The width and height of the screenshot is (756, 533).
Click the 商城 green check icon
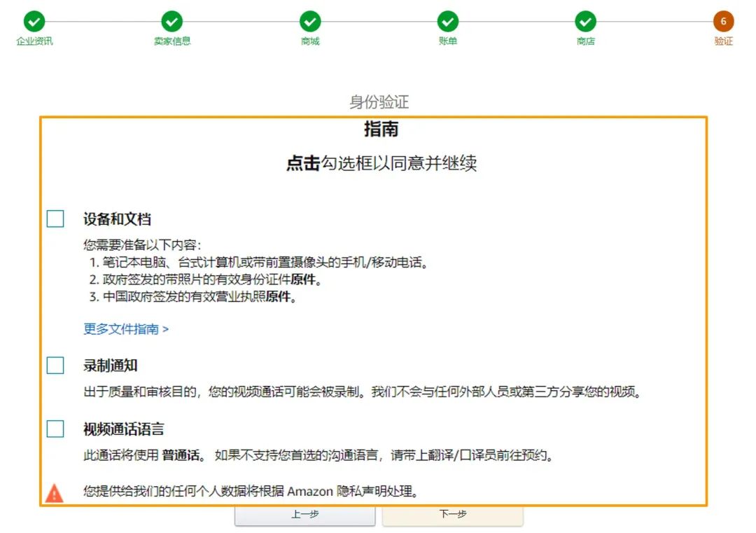click(310, 21)
